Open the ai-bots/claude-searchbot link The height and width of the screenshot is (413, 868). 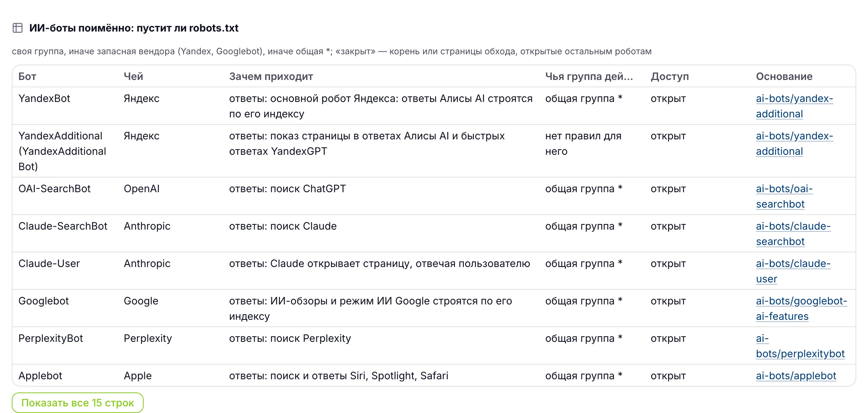point(793,234)
